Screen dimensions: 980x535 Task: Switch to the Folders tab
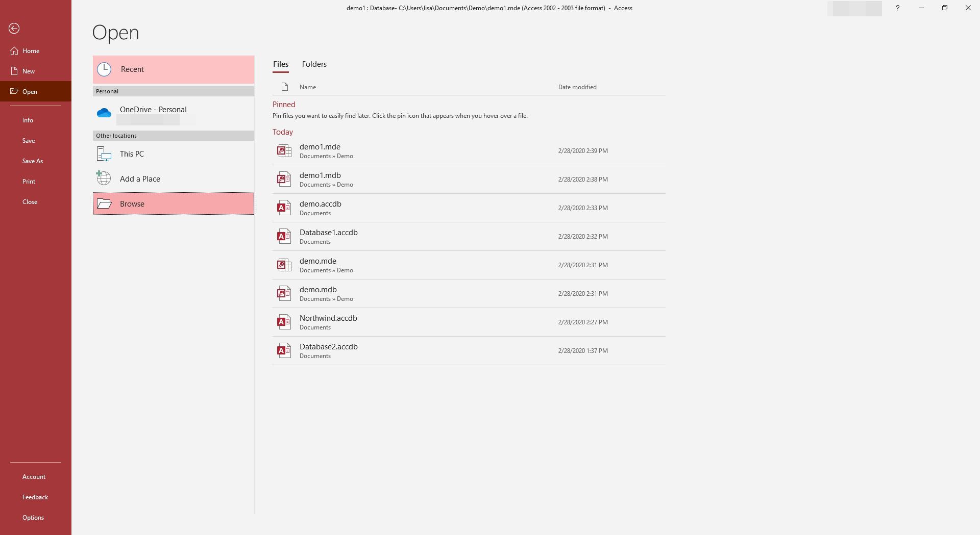point(314,64)
